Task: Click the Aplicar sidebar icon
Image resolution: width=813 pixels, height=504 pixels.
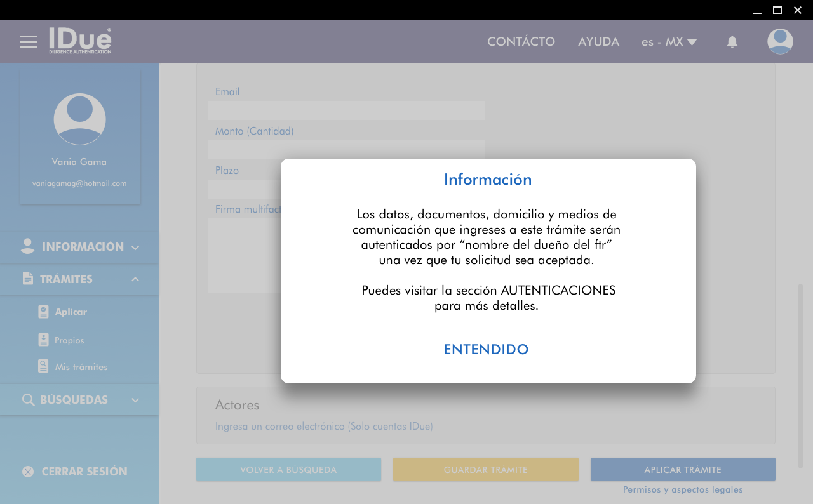Action: [43, 312]
